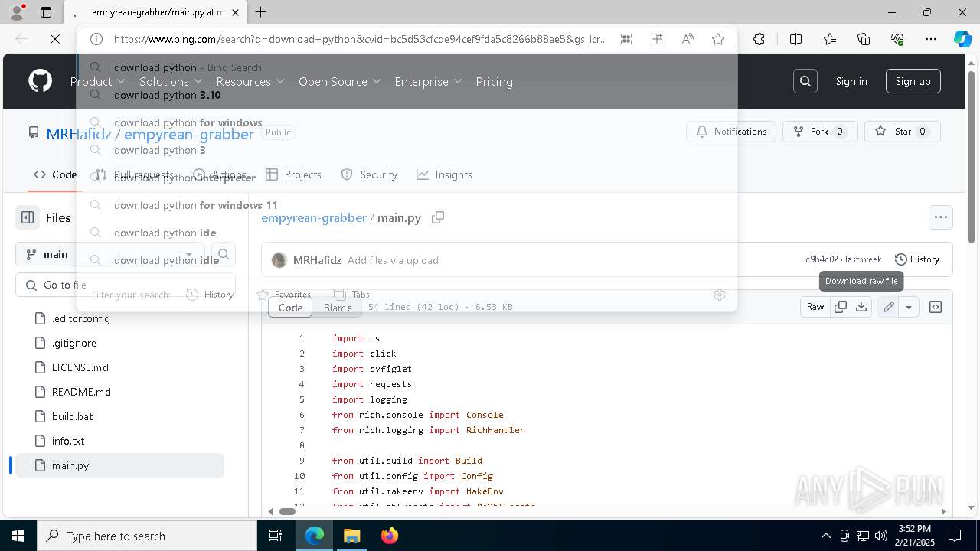
Task: Open address bar suggestion settings gear
Action: click(720, 295)
